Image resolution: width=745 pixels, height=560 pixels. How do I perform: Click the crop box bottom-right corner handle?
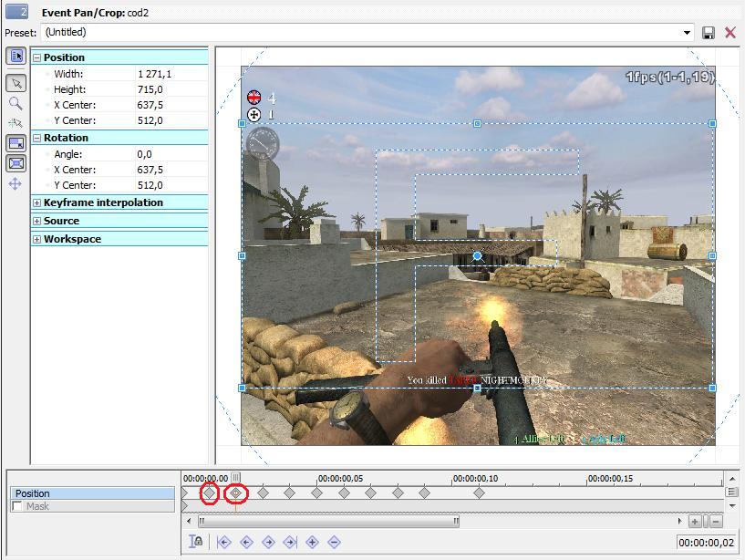[713, 388]
